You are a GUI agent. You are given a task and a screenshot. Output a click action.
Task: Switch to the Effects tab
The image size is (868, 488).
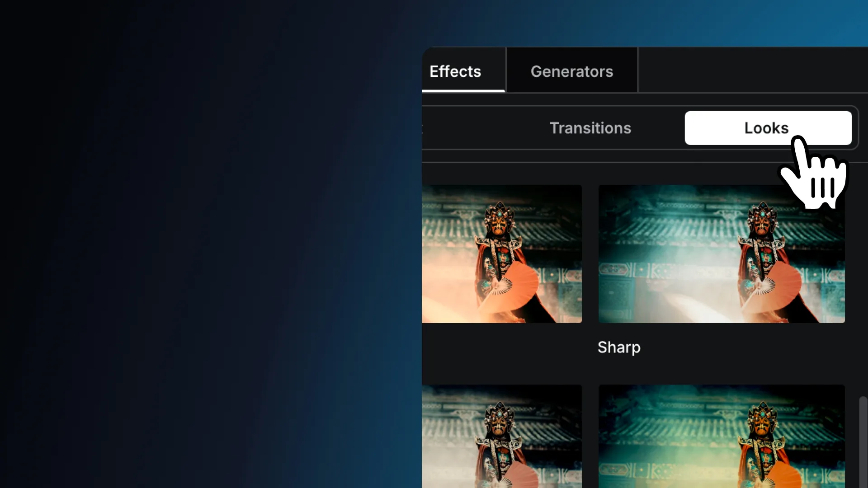tap(455, 71)
